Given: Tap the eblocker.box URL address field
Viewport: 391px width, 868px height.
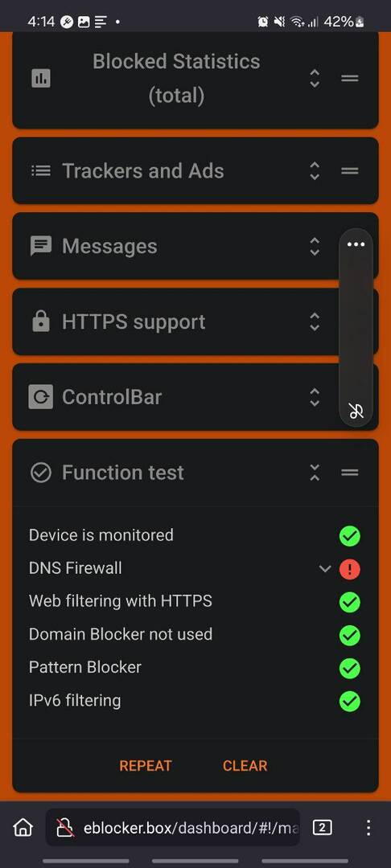Looking at the screenshot, I should coord(173,828).
